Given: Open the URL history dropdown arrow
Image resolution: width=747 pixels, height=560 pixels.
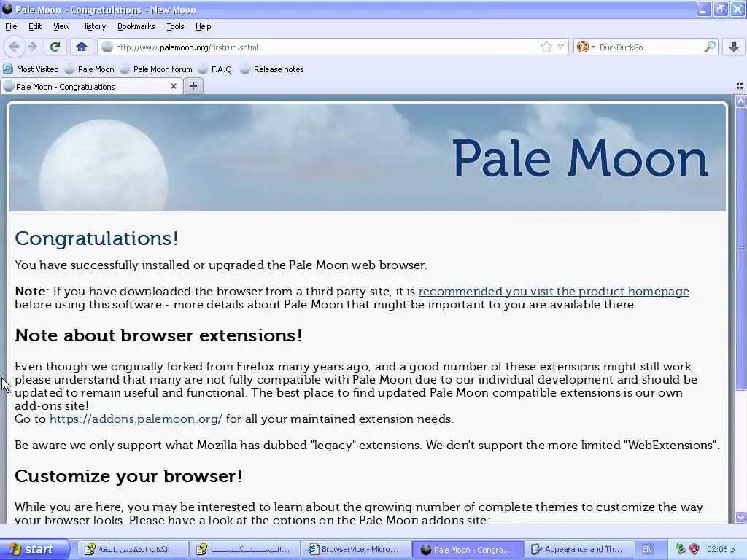Looking at the screenshot, I should tap(561, 47).
